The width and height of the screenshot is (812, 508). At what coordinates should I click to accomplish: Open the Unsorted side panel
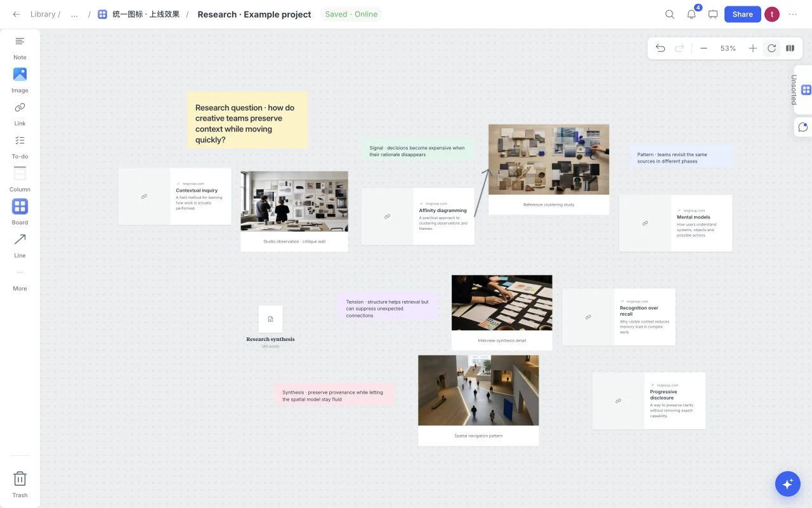(803, 90)
